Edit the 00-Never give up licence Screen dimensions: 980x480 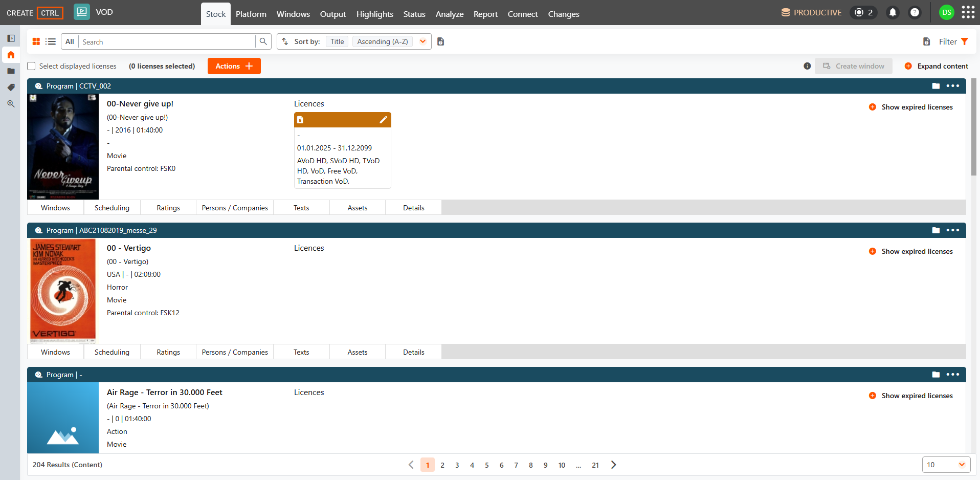point(383,120)
